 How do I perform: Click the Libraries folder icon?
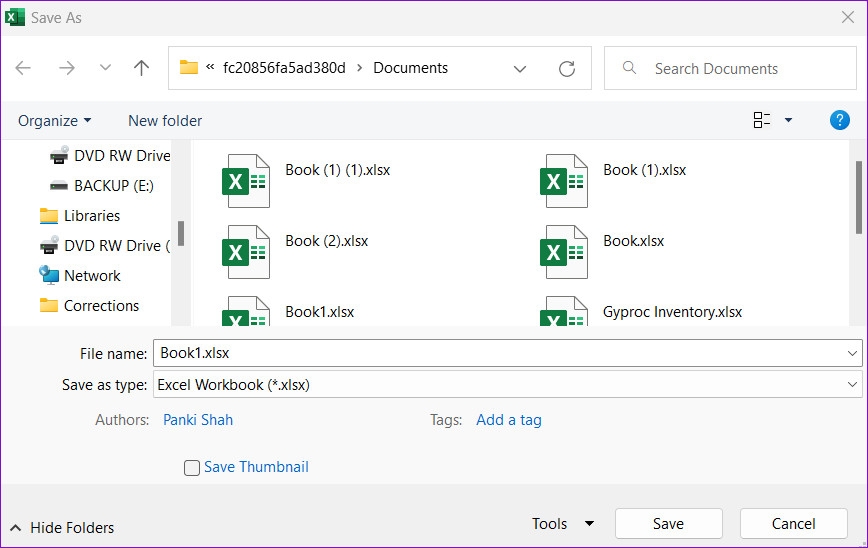(x=49, y=216)
